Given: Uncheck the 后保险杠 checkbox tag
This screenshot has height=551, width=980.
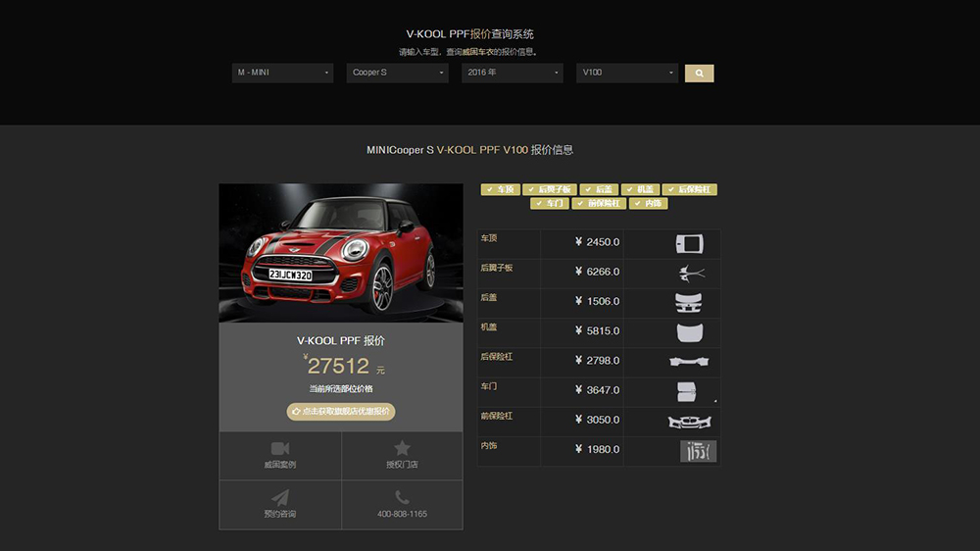Looking at the screenshot, I should pyautogui.click(x=689, y=189).
